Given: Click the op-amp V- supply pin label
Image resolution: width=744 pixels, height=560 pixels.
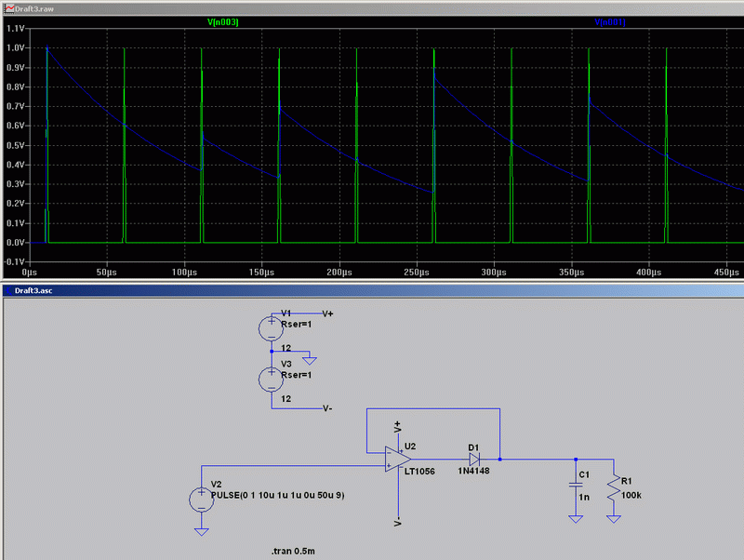Looking at the screenshot, I should [x=398, y=521].
